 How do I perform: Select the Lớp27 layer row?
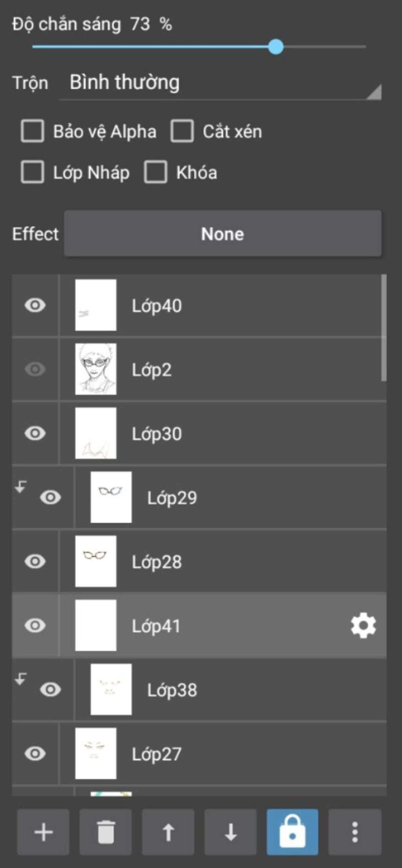click(x=236, y=754)
